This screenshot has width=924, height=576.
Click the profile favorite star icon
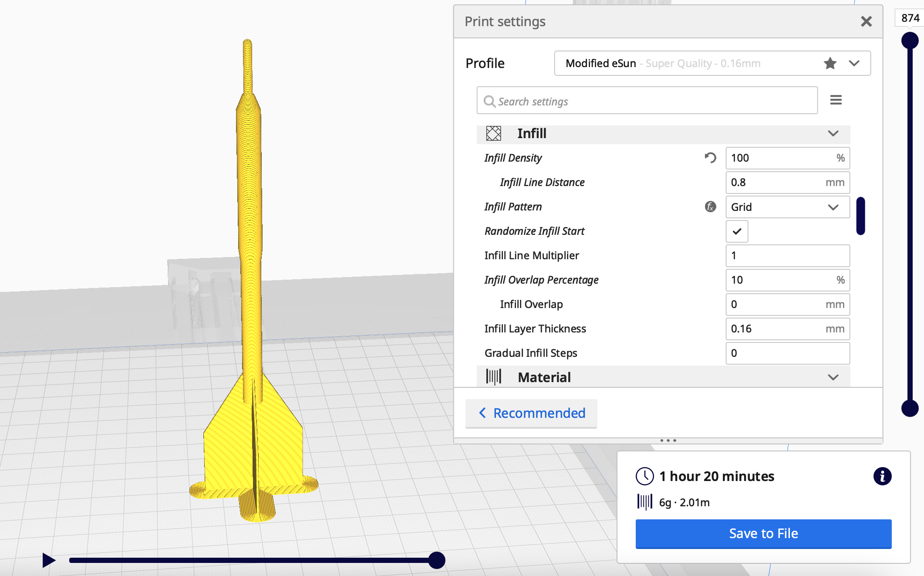click(x=830, y=64)
